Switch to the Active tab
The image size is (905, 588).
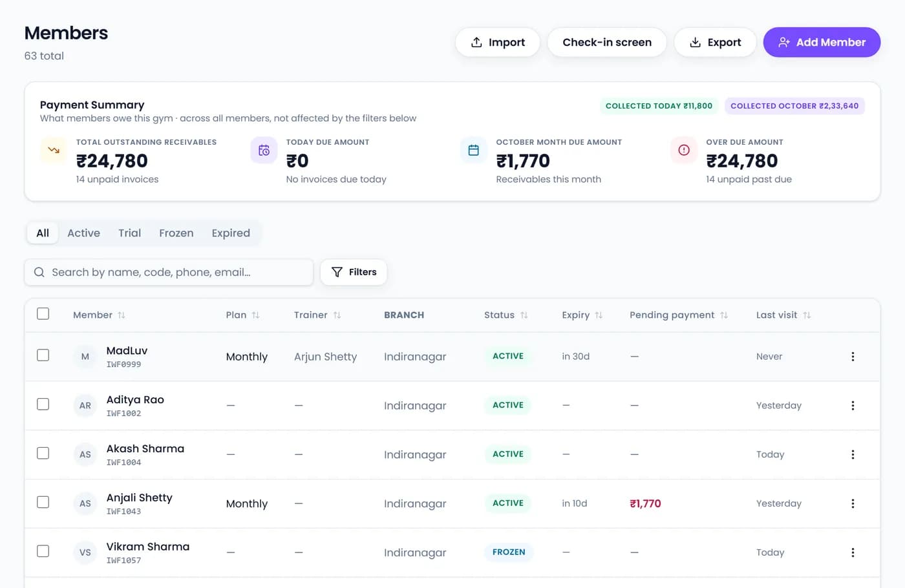click(x=84, y=233)
